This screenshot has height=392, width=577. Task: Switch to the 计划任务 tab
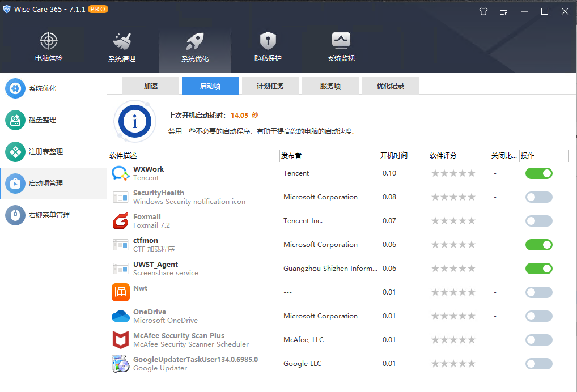(x=270, y=86)
